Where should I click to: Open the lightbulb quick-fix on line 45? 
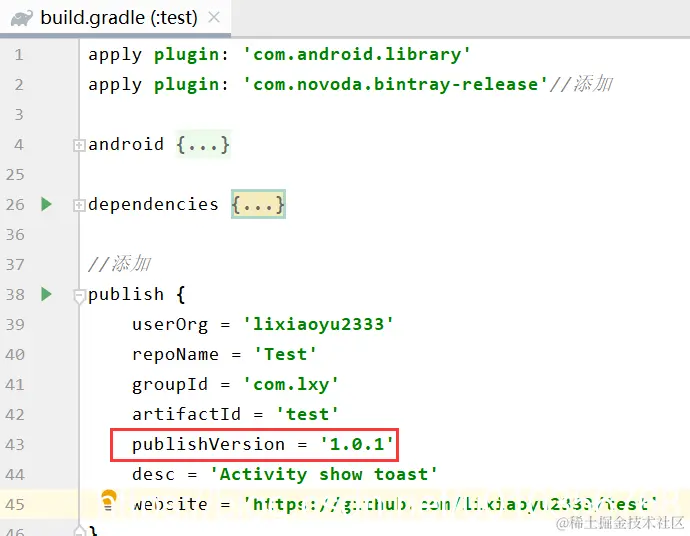point(108,500)
